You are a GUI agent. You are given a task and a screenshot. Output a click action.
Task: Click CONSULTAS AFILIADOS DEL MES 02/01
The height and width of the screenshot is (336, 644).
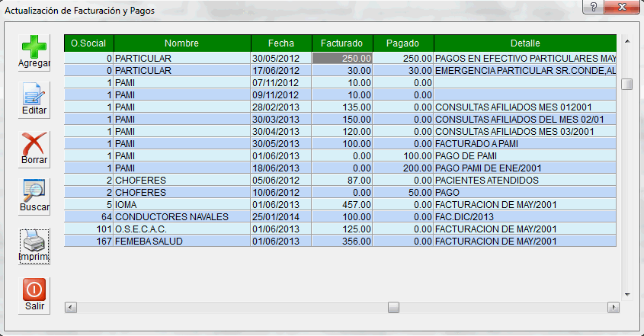(x=525, y=120)
